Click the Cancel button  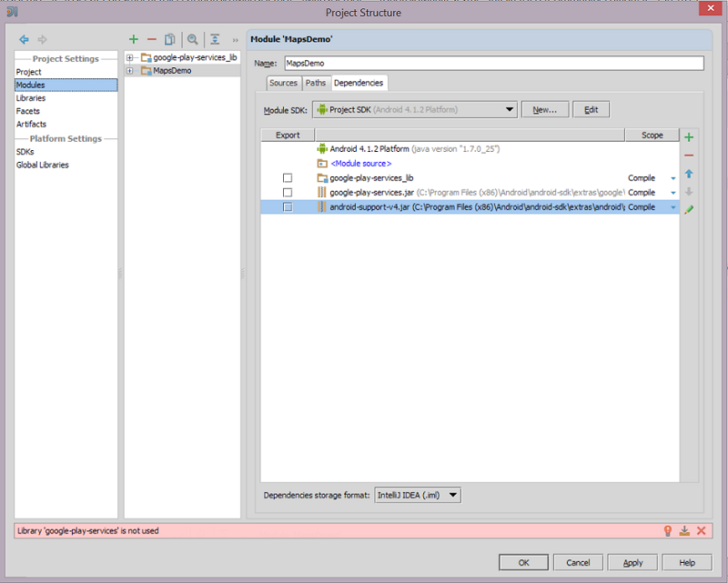pyautogui.click(x=578, y=563)
